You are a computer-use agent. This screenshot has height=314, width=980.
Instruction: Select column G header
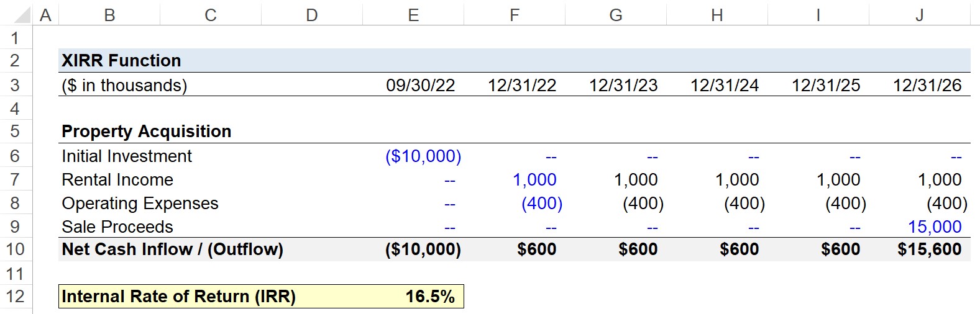616,14
